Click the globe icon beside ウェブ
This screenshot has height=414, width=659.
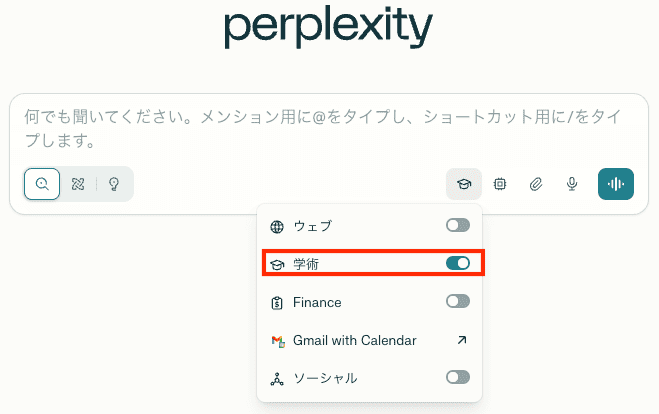(277, 227)
